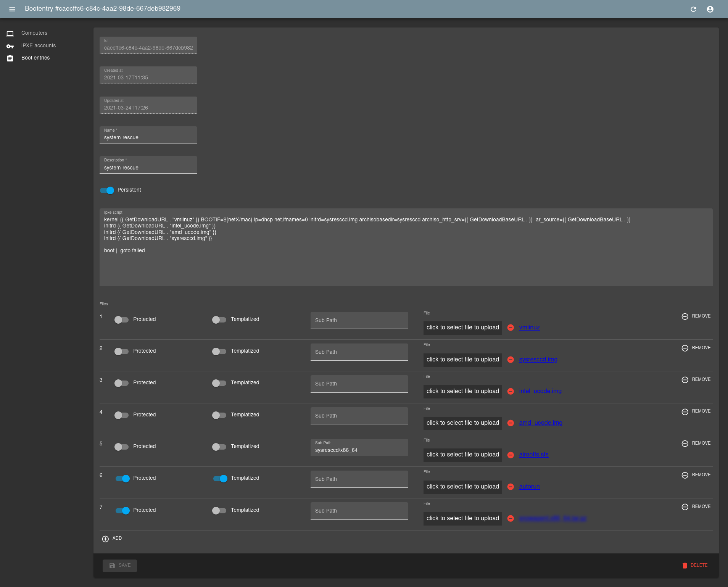
Task: Click the Description input field
Action: pyautogui.click(x=148, y=165)
